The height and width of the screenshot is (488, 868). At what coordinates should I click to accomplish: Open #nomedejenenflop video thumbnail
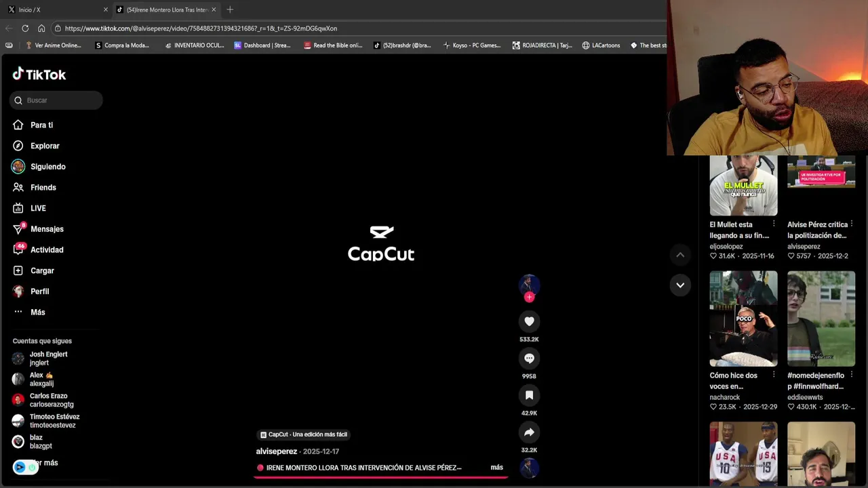[821, 319]
